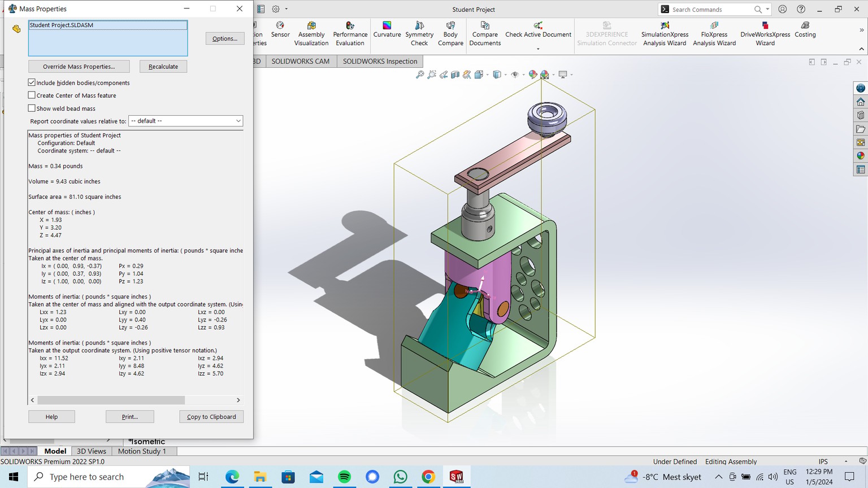The height and width of the screenshot is (488, 868).
Task: Expand the toolbar overflow chevron
Action: click(x=862, y=30)
